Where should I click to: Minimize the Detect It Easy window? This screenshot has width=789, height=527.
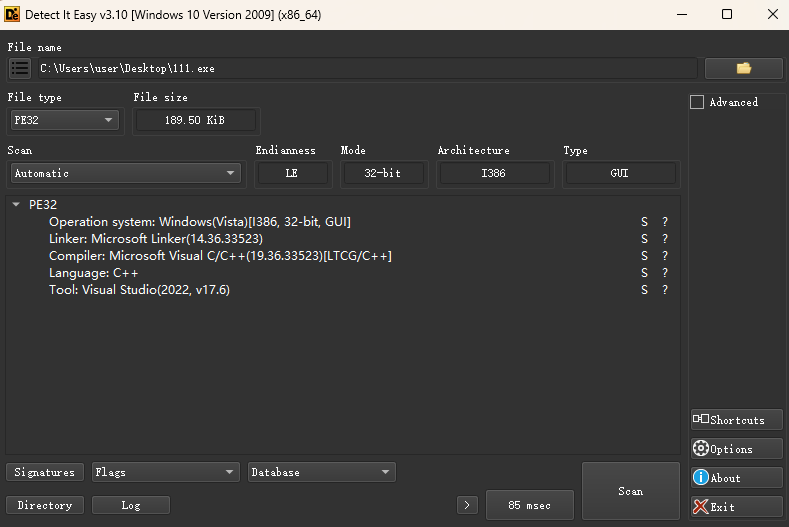click(x=682, y=14)
